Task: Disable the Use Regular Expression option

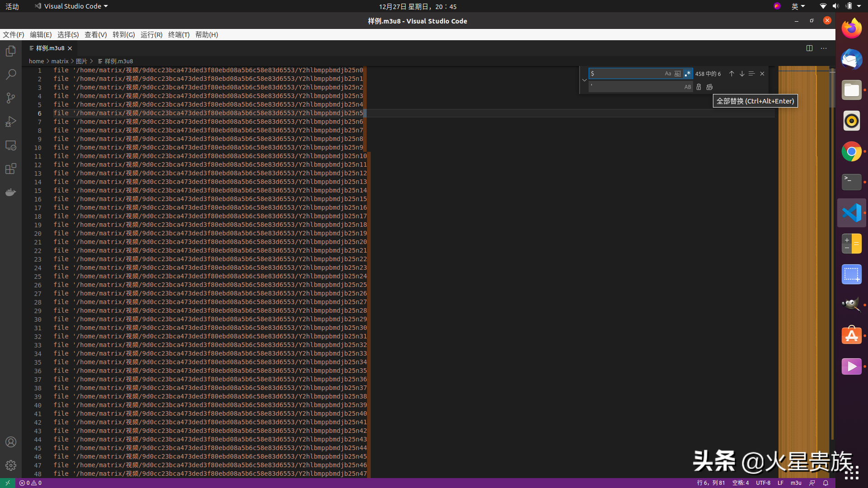Action: click(688, 74)
